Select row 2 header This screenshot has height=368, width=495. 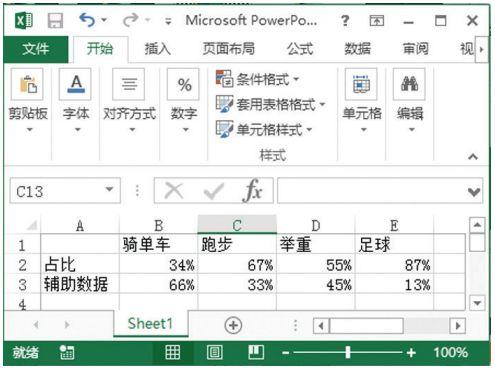coord(22,265)
